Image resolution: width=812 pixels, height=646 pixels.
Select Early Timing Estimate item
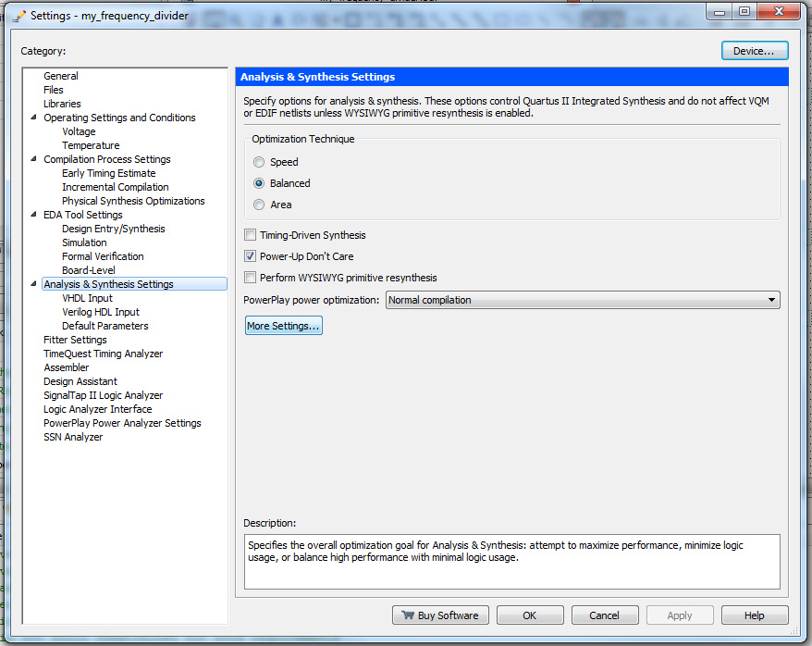(109, 173)
